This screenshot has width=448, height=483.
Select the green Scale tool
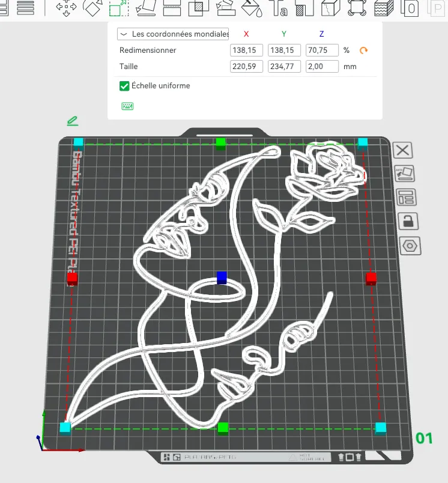(119, 7)
